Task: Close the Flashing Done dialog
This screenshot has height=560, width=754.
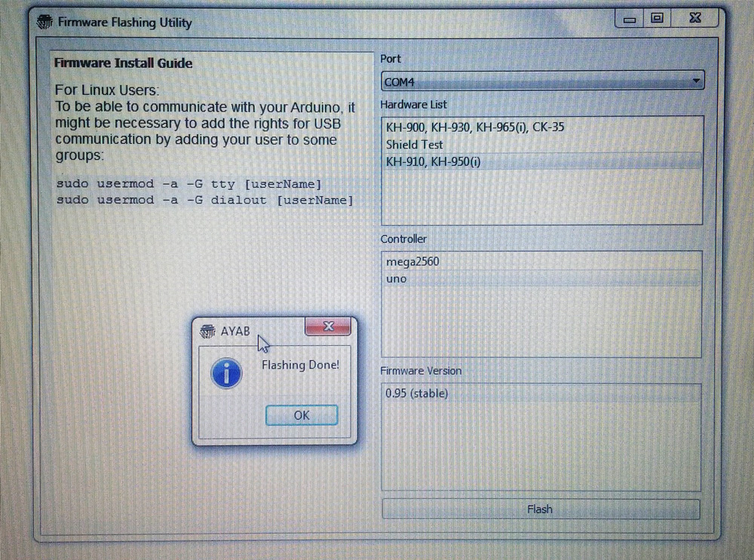Action: [301, 415]
